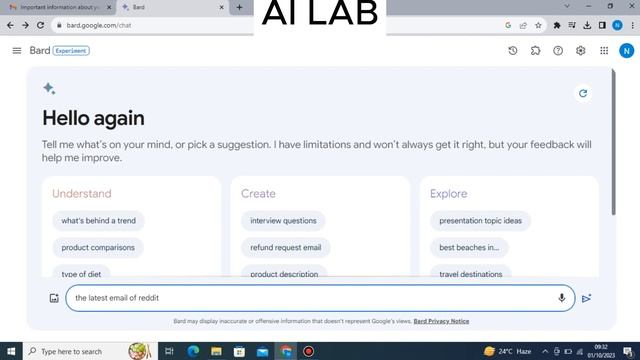Choose "best beaches in..." suggestion
Image resolution: width=640 pixels, height=360 pixels.
coord(469,248)
